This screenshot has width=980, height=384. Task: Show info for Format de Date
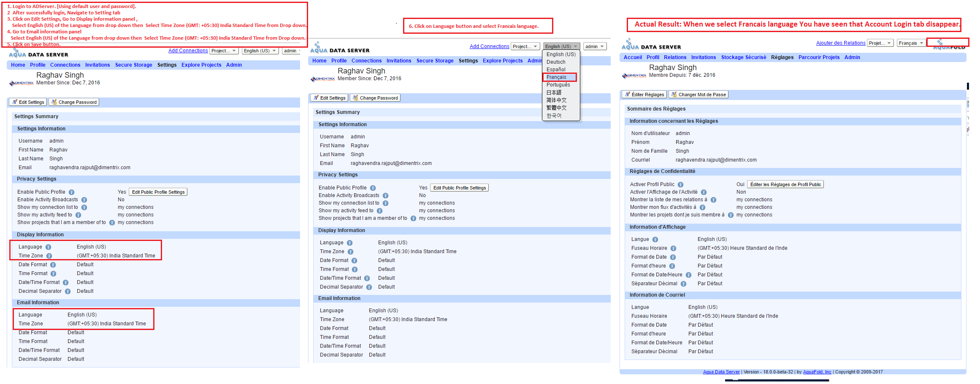(x=673, y=257)
